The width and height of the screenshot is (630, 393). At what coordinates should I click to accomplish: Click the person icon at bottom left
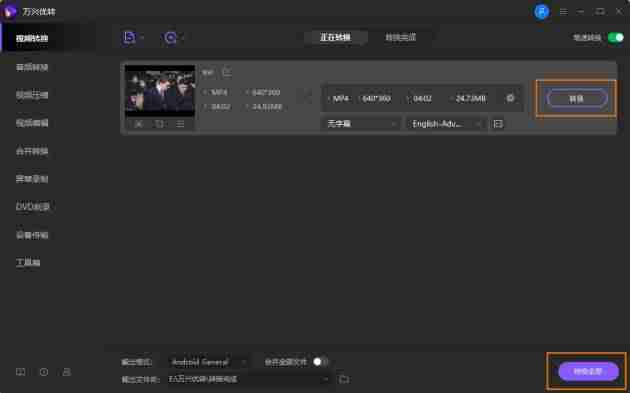67,372
